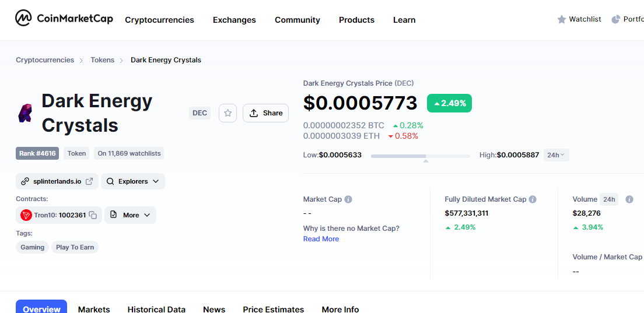Click the Volume info icon
This screenshot has width=644, height=313.
tap(629, 199)
